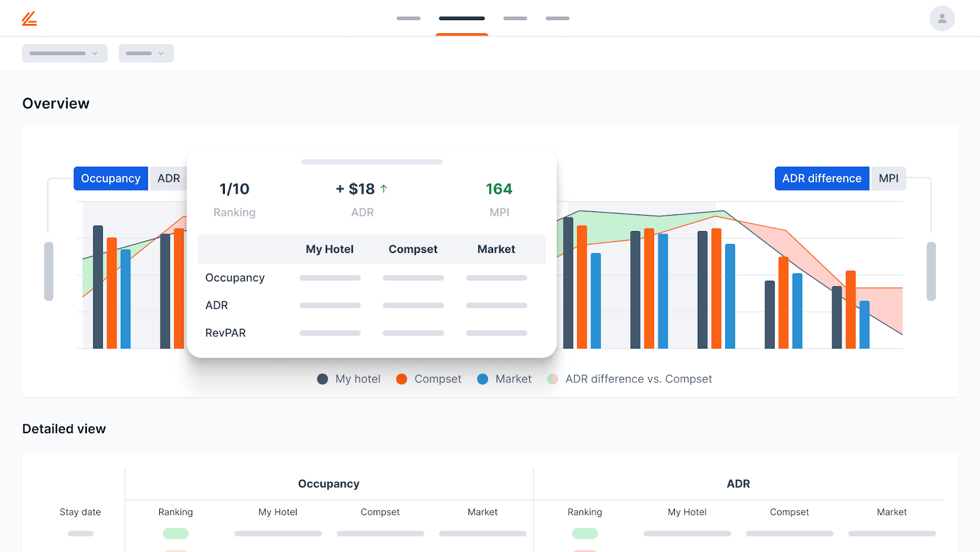Click the ADR difference button on the right chart
The image size is (980, 552).
822,178
